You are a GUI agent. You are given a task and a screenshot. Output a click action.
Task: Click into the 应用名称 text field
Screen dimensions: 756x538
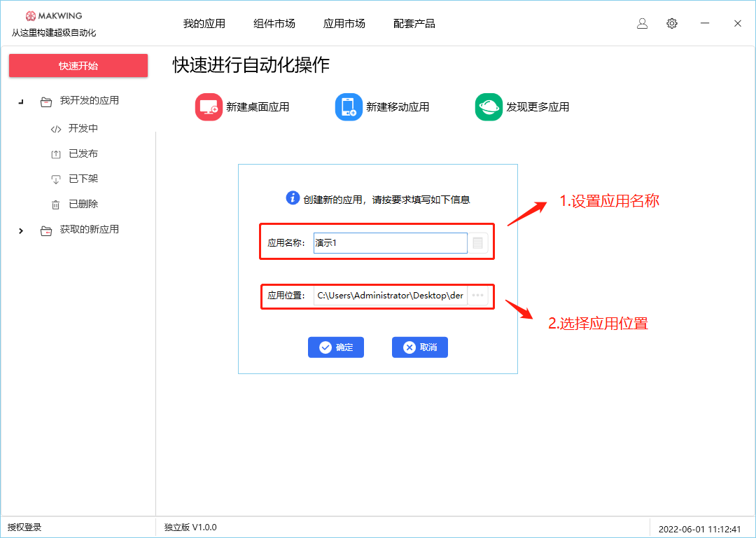(x=390, y=243)
